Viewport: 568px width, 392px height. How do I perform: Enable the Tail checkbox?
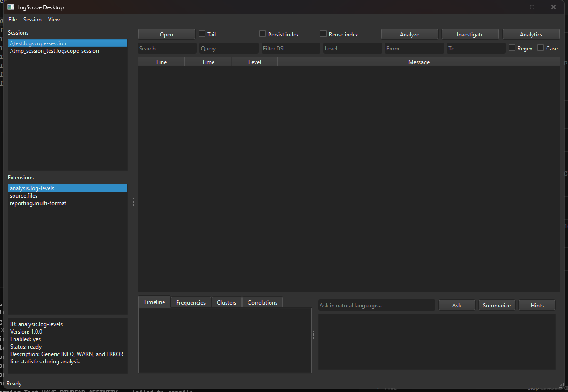click(x=202, y=34)
